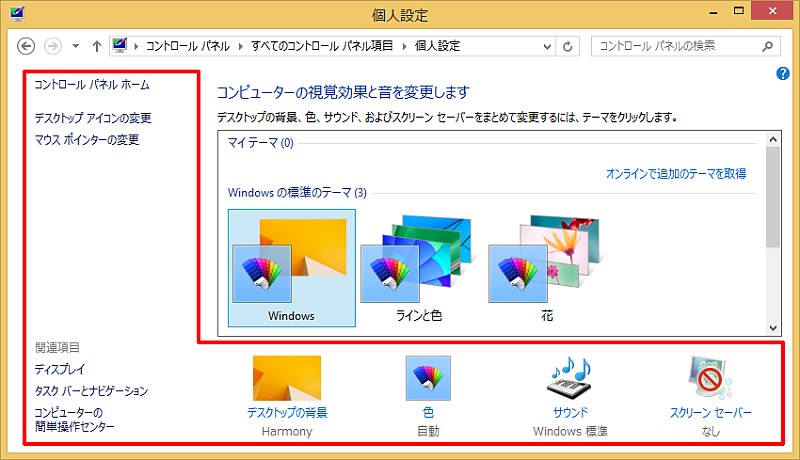Screen dimensions: 800x460
Task: Open デスクトップ アイコンの変更 link
Action: [93, 118]
